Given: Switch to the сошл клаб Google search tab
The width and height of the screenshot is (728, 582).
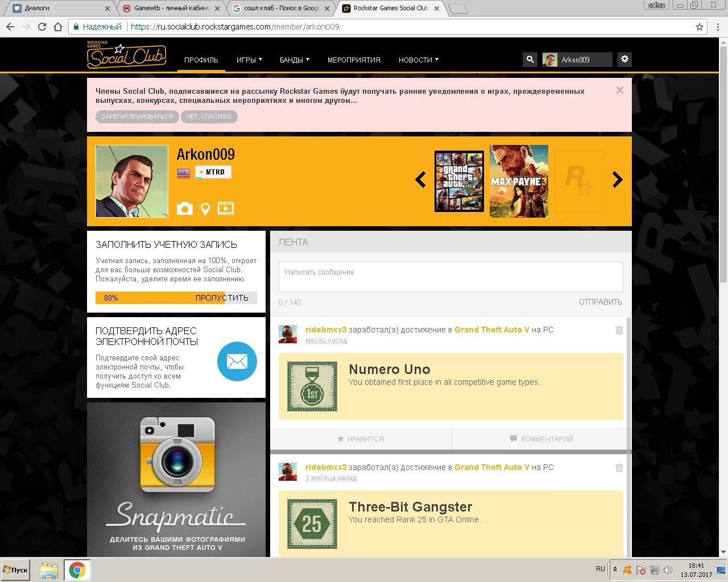Looking at the screenshot, I should tap(280, 8).
